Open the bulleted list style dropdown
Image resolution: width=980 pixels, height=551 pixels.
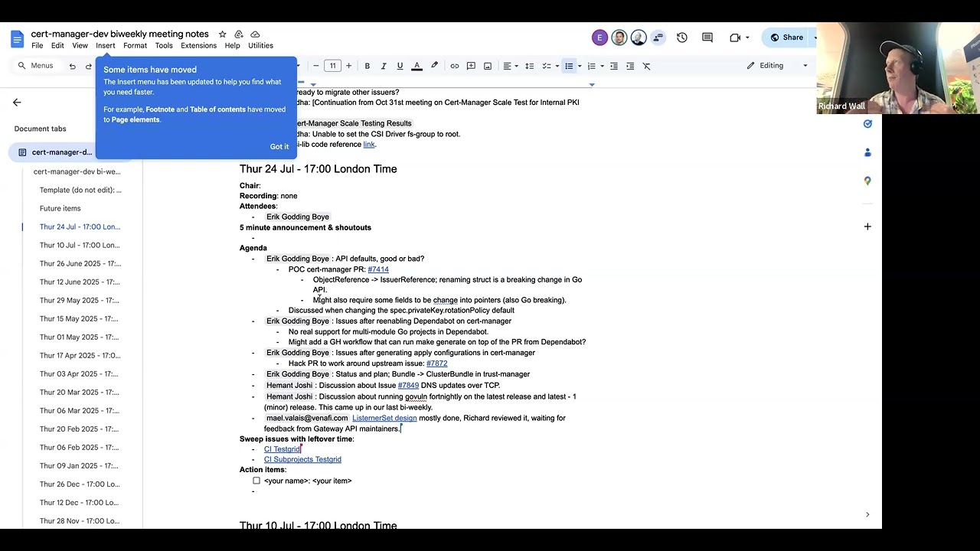point(580,66)
